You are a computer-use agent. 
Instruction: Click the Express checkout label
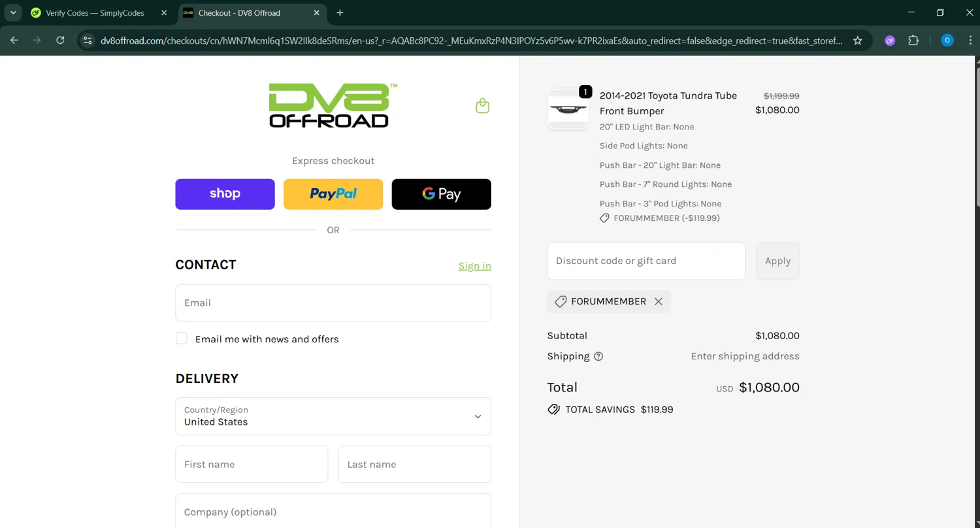333,161
